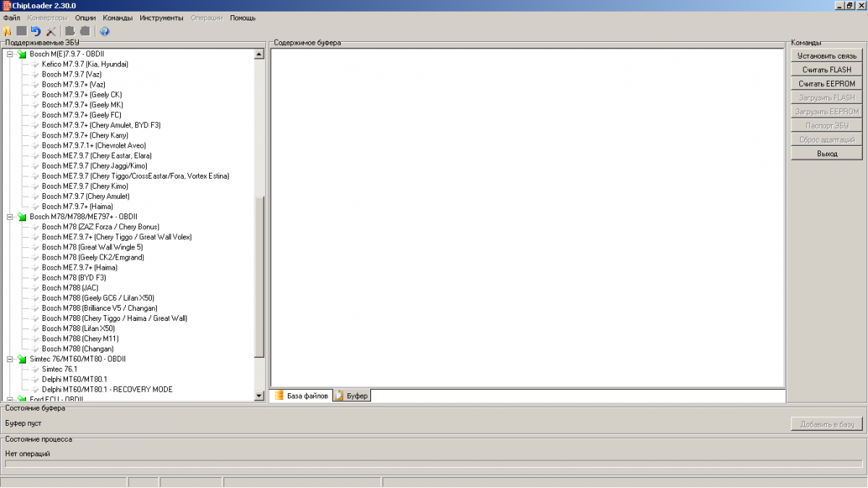Click the item icon beside Simtec 76.1
Image resolution: width=868 pixels, height=488 pixels.
click(35, 369)
